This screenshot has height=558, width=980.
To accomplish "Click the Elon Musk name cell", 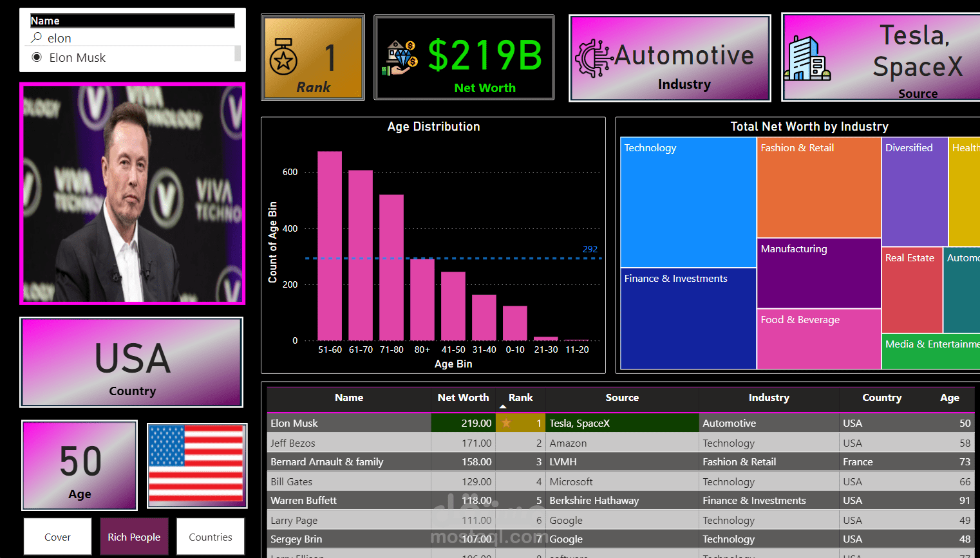I will click(x=349, y=423).
